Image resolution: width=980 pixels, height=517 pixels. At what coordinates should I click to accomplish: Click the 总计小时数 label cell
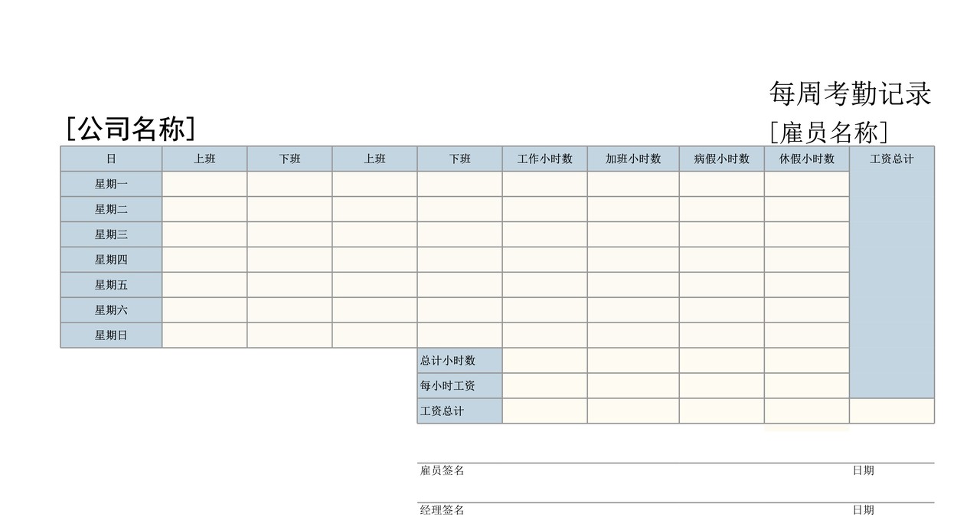coord(458,360)
